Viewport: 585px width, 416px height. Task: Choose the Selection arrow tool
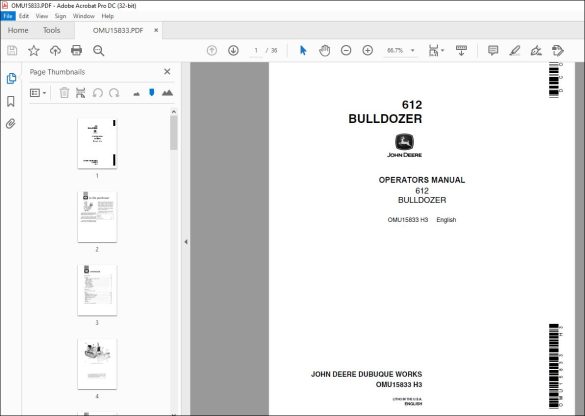pos(303,50)
